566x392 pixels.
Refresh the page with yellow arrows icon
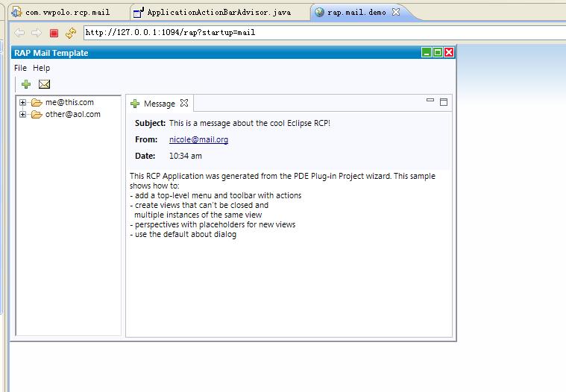coord(71,33)
